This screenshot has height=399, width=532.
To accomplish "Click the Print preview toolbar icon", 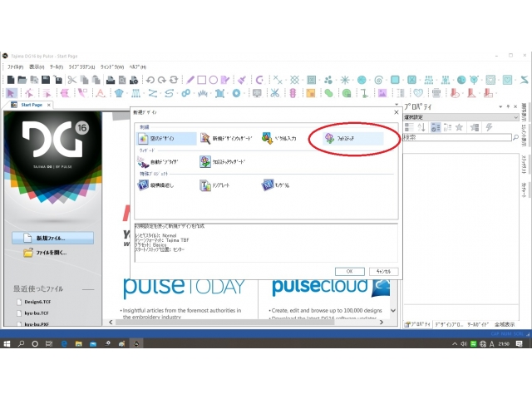I will click(x=122, y=80).
